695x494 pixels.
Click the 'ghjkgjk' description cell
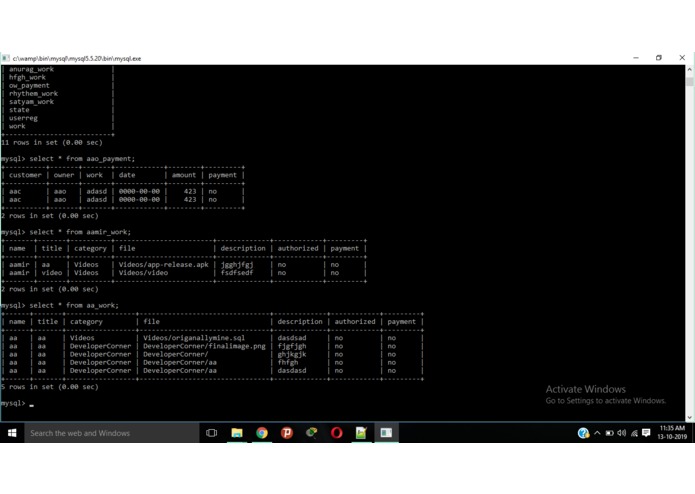292,354
